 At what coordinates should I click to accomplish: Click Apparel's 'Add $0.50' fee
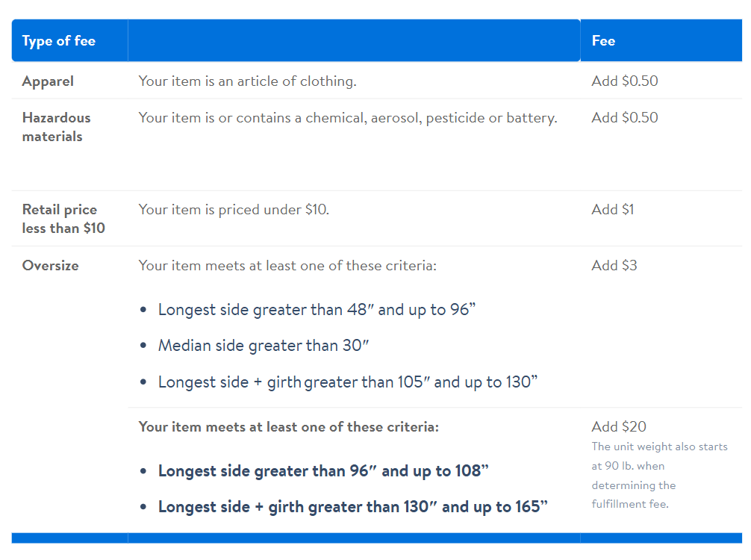coord(625,81)
